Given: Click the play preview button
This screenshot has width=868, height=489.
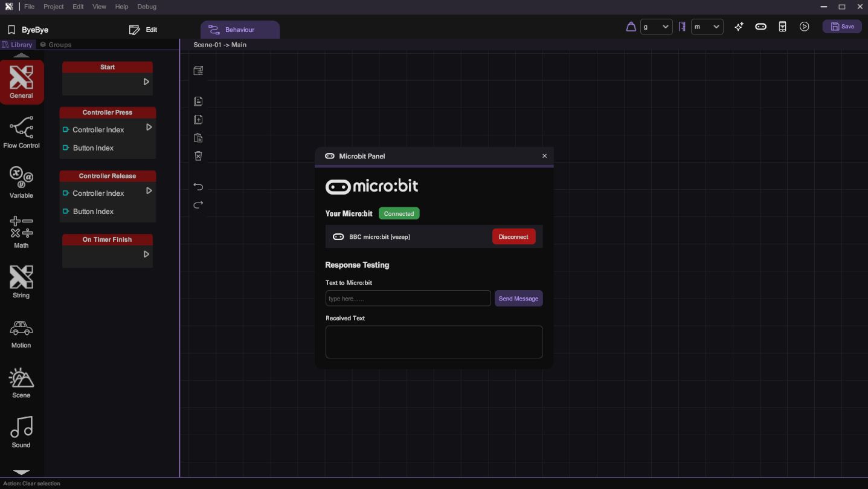Looking at the screenshot, I should pos(804,27).
